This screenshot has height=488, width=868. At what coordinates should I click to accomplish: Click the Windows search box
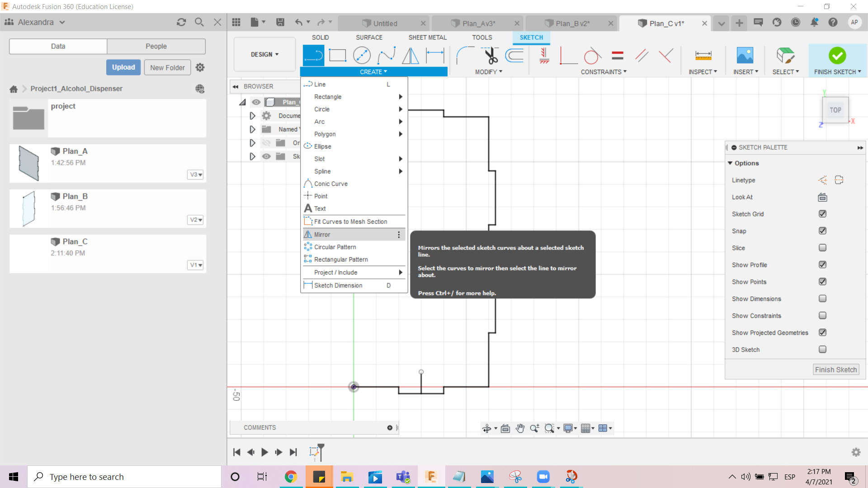[124, 477]
